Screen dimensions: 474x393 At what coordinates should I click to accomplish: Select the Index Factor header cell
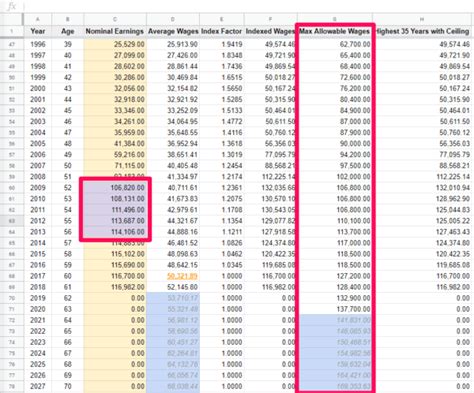coord(222,31)
